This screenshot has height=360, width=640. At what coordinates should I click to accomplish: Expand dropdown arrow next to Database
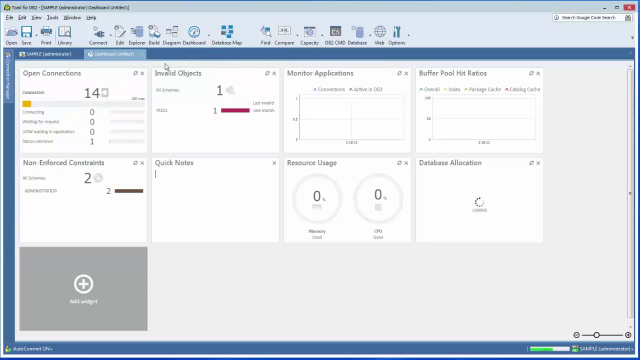[x=370, y=35]
